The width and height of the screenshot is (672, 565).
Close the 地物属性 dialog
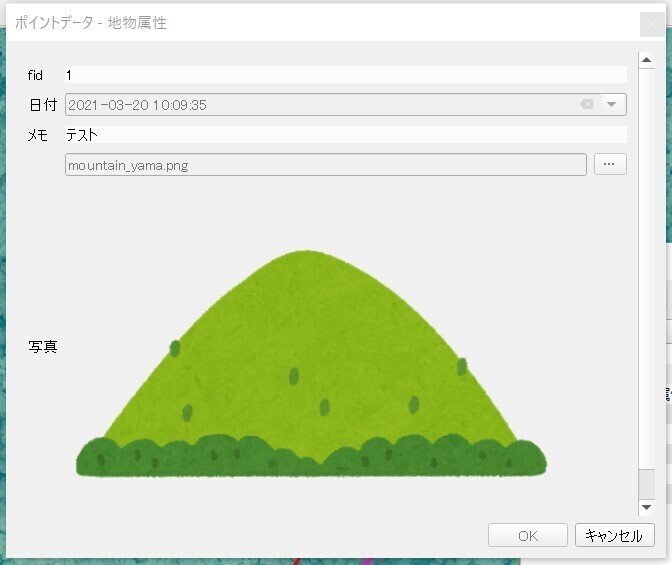pos(652,24)
